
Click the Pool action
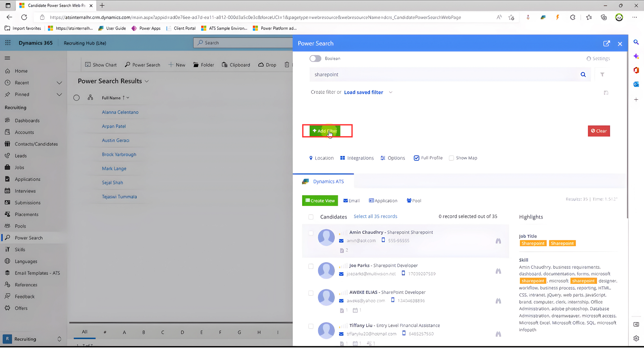click(414, 200)
